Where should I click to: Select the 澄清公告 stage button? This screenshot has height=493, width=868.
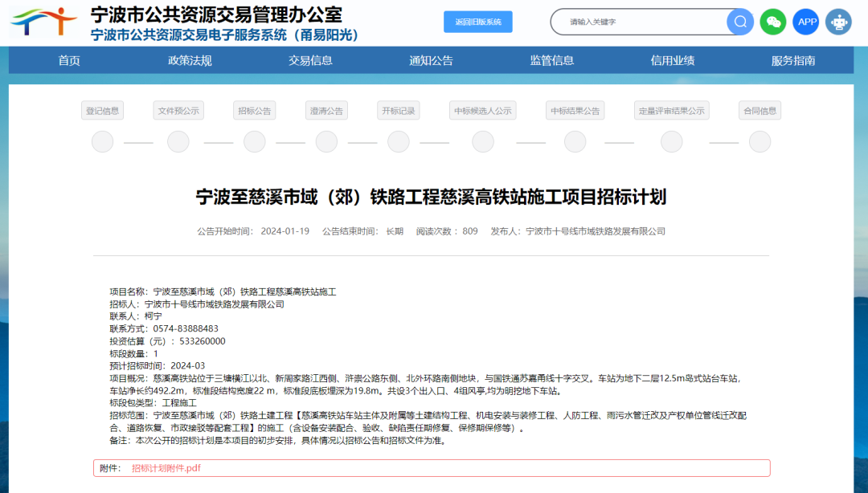coord(326,111)
